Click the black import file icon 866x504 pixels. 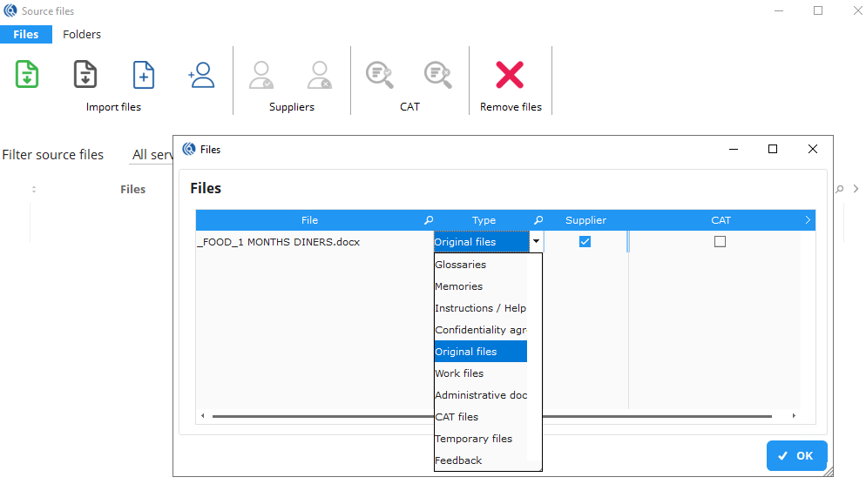coord(85,75)
